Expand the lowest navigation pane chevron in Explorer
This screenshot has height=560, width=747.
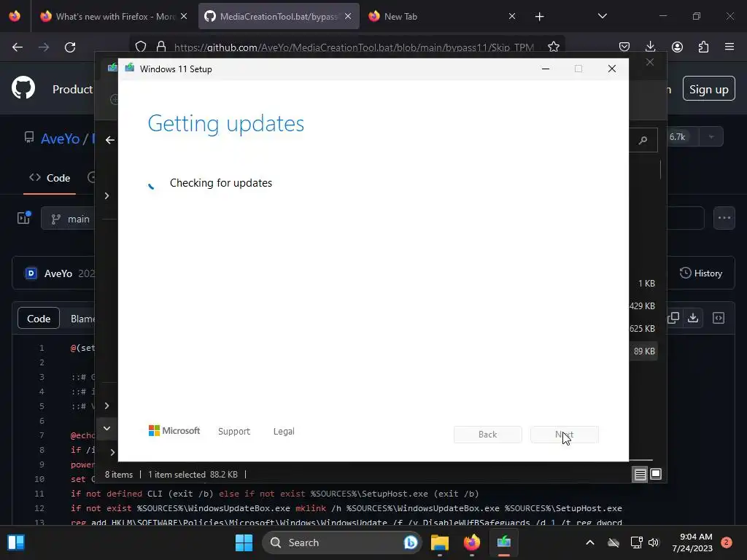112,452
